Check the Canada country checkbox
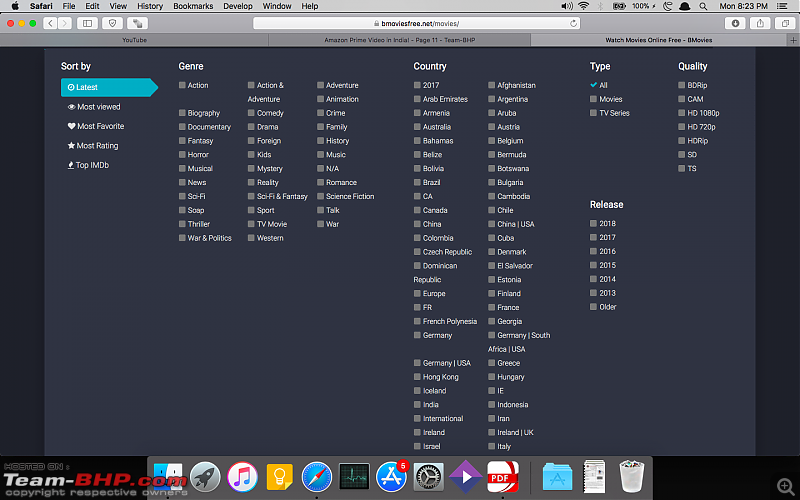 tap(417, 210)
